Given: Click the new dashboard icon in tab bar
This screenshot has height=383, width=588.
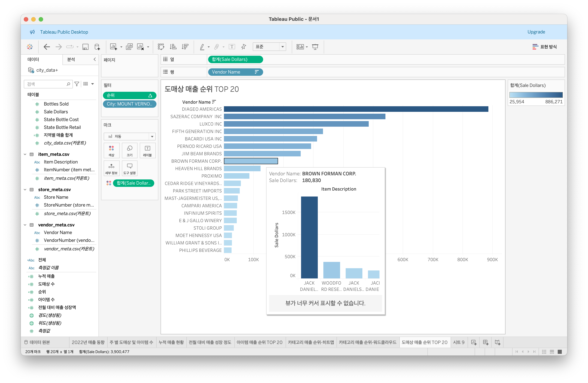Looking at the screenshot, I should click(485, 342).
